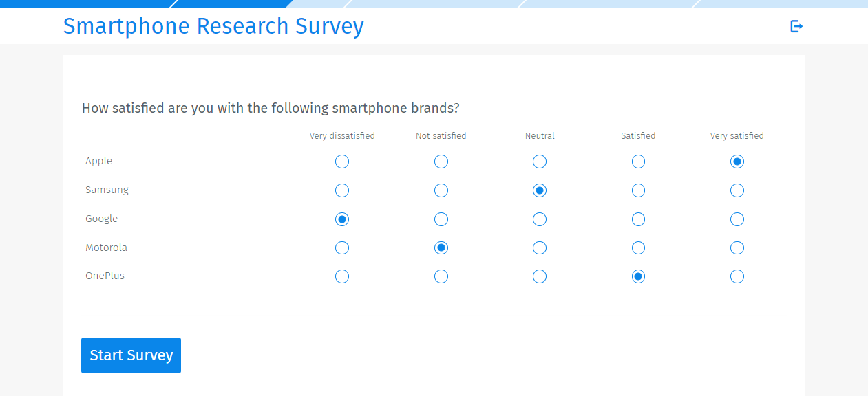
Task: Choose Very dissatisfied for Apple
Action: point(342,162)
